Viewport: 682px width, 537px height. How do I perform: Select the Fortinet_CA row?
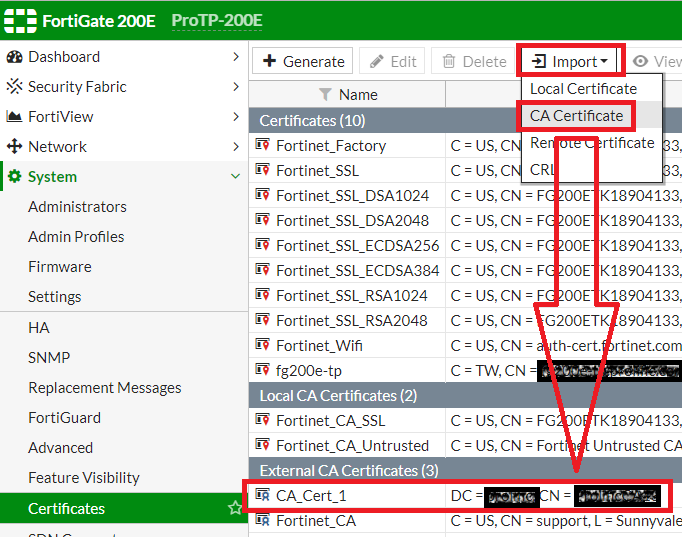[465, 520]
